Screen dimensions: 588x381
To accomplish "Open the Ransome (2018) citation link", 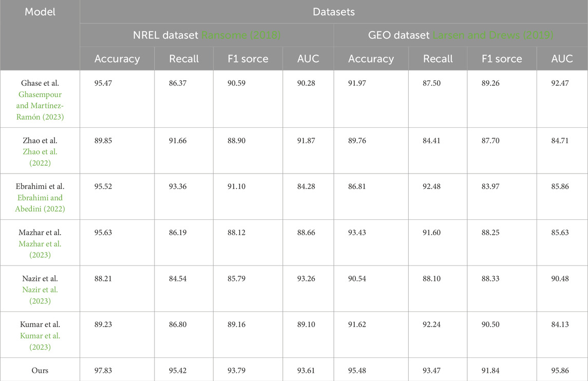I will point(241,35).
